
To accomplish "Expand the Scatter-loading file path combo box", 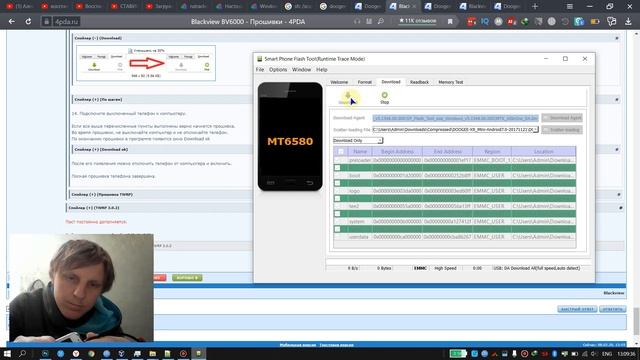I will click(536, 129).
